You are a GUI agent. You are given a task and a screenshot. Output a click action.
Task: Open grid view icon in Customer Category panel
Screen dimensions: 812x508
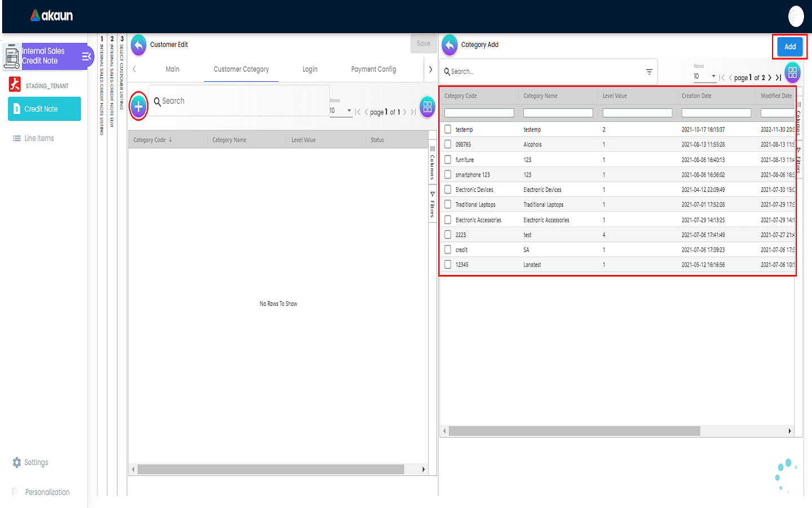[427, 107]
